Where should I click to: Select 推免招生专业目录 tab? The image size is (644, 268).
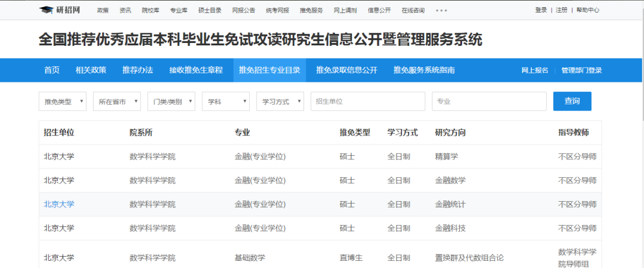coord(270,70)
